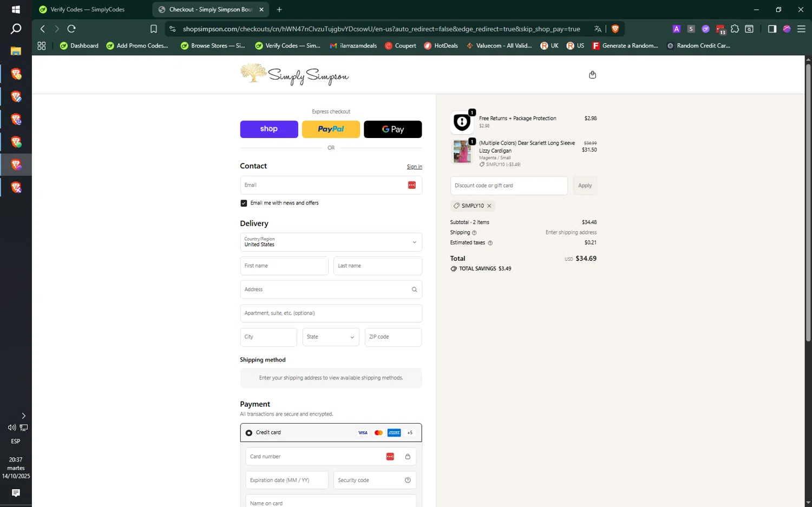Select the Credit card radio button

249,433
